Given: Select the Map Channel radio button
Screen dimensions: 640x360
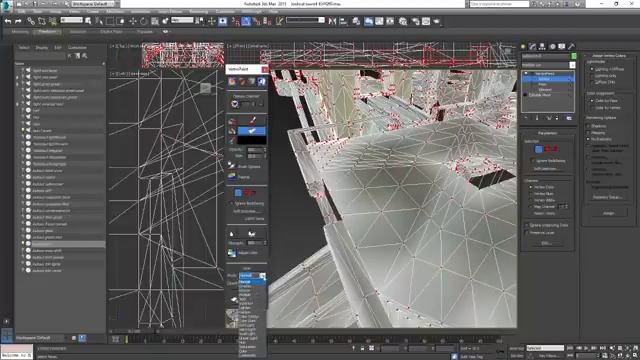Looking at the screenshot, I should [531, 207].
